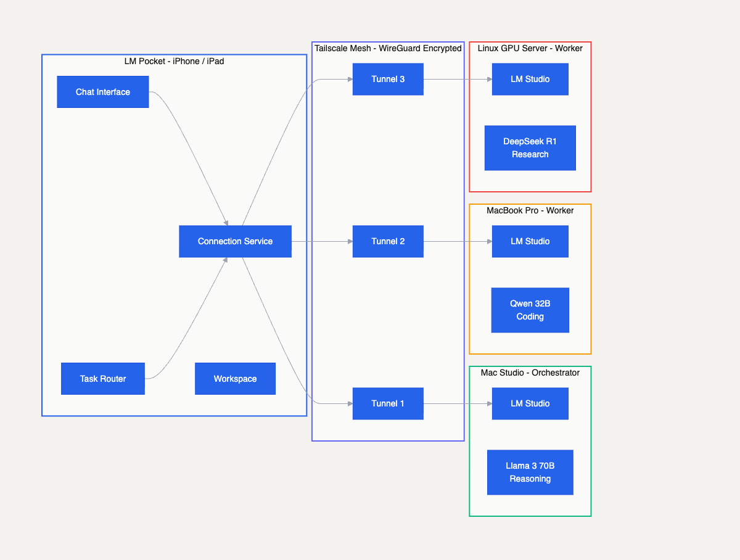Select LM Studio in the MacBook Pro worker

coord(530,241)
